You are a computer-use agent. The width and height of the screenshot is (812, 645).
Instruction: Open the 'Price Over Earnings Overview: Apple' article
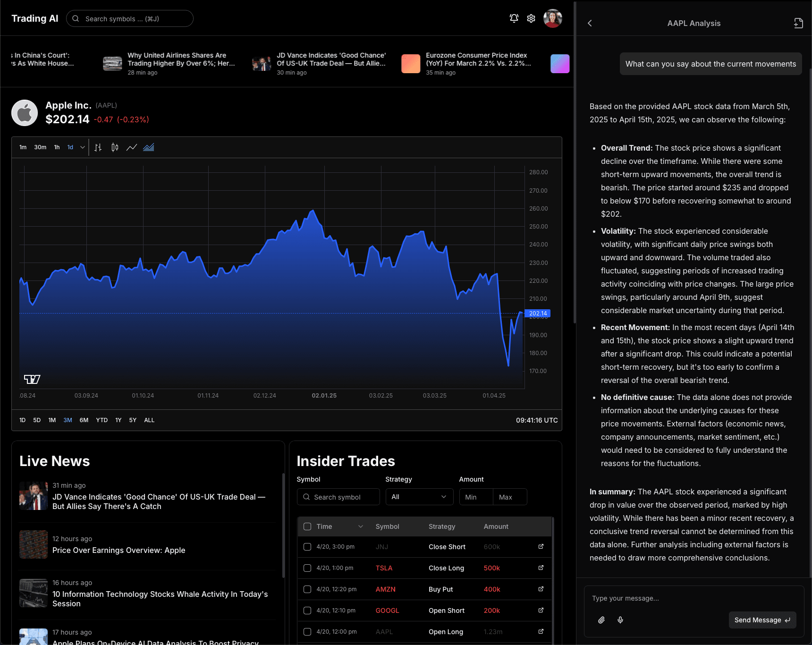pos(118,550)
